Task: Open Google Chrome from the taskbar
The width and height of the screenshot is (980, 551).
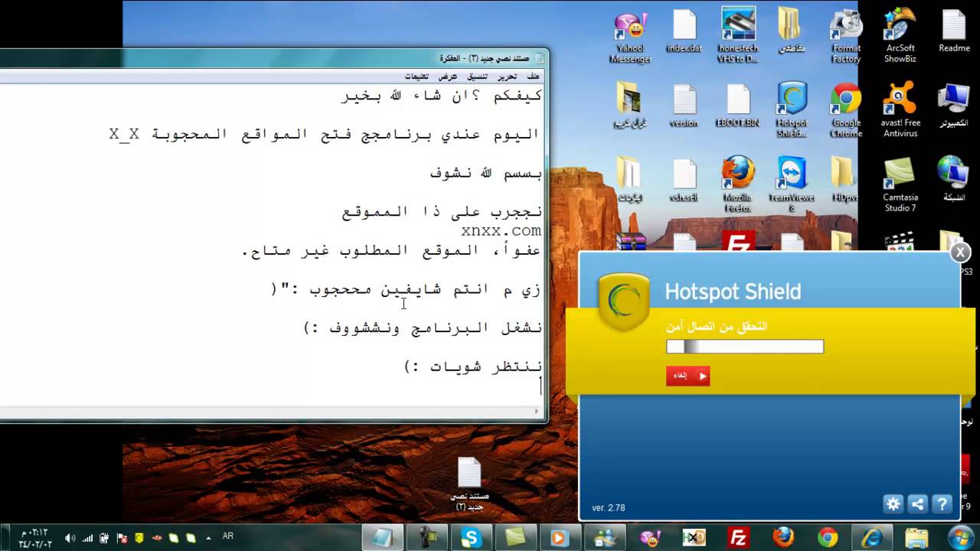Action: [x=828, y=538]
